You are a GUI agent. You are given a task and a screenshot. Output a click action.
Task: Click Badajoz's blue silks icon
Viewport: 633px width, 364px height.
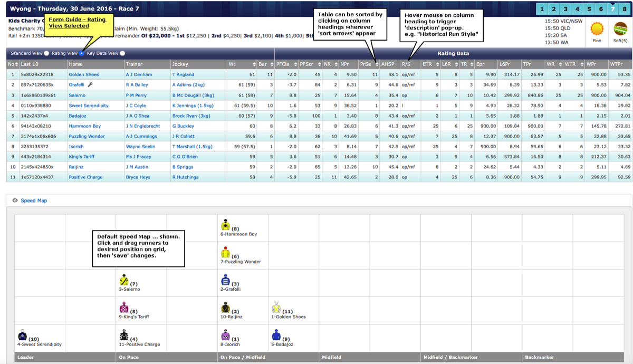pyautogui.click(x=276, y=336)
